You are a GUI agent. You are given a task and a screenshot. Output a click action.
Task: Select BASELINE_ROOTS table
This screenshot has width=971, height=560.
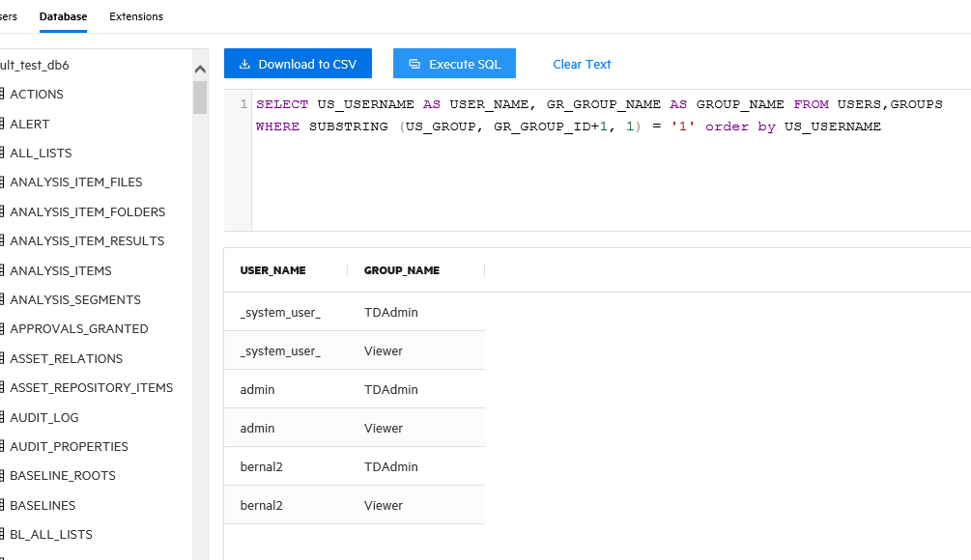pyautogui.click(x=63, y=475)
